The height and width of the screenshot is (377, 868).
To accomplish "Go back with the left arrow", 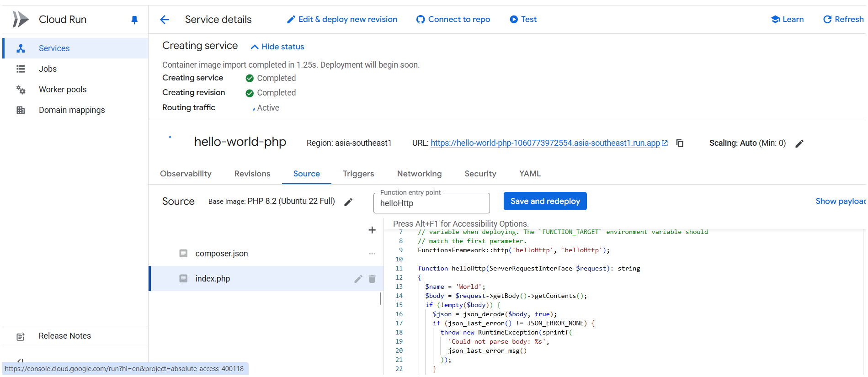I will tap(165, 19).
